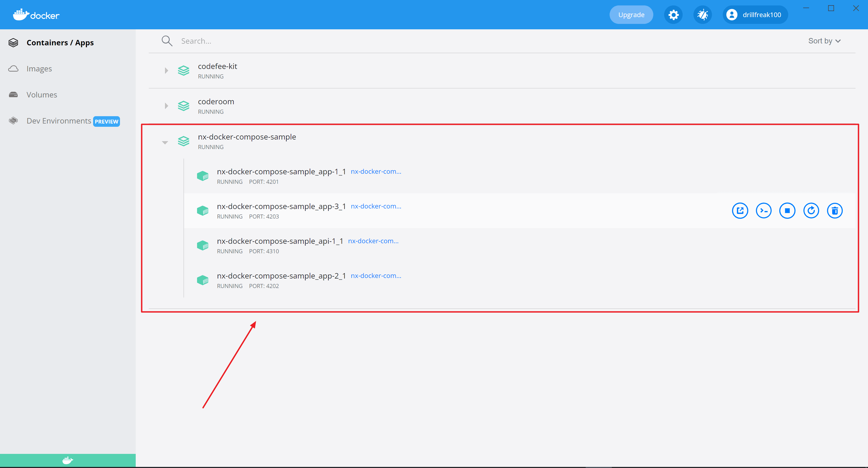Click the user avatar icon
The width and height of the screenshot is (868, 468).
click(731, 15)
